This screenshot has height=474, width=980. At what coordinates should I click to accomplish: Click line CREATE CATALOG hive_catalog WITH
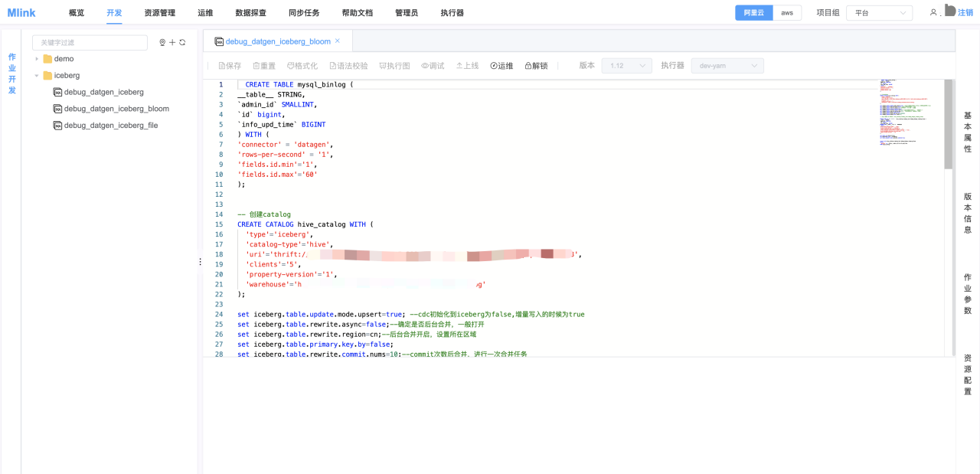click(305, 224)
